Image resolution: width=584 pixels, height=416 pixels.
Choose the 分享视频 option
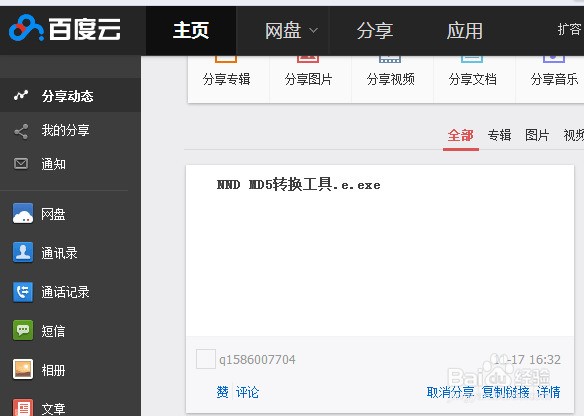[391, 78]
